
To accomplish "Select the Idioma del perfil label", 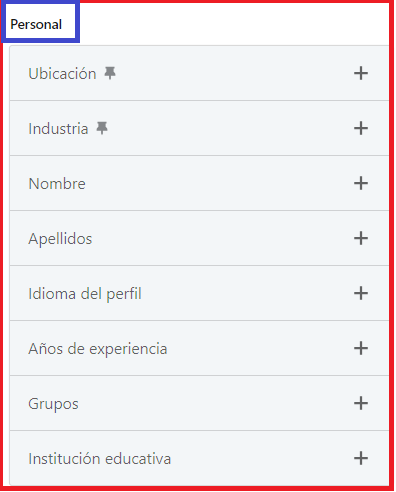I will click(85, 294).
